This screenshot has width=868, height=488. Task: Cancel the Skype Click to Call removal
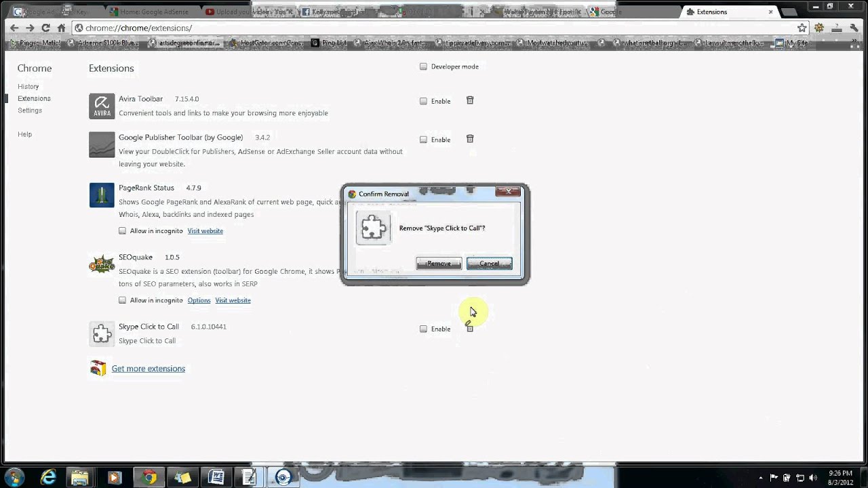coord(489,264)
